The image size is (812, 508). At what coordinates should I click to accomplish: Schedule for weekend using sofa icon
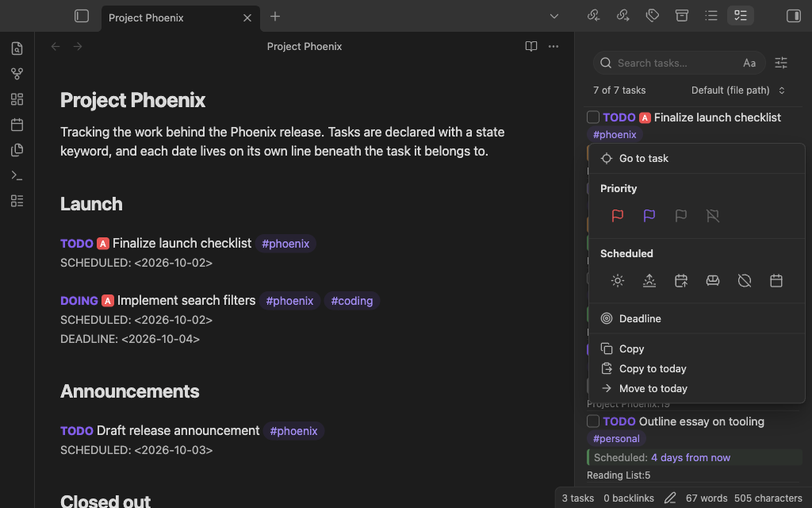click(x=713, y=281)
